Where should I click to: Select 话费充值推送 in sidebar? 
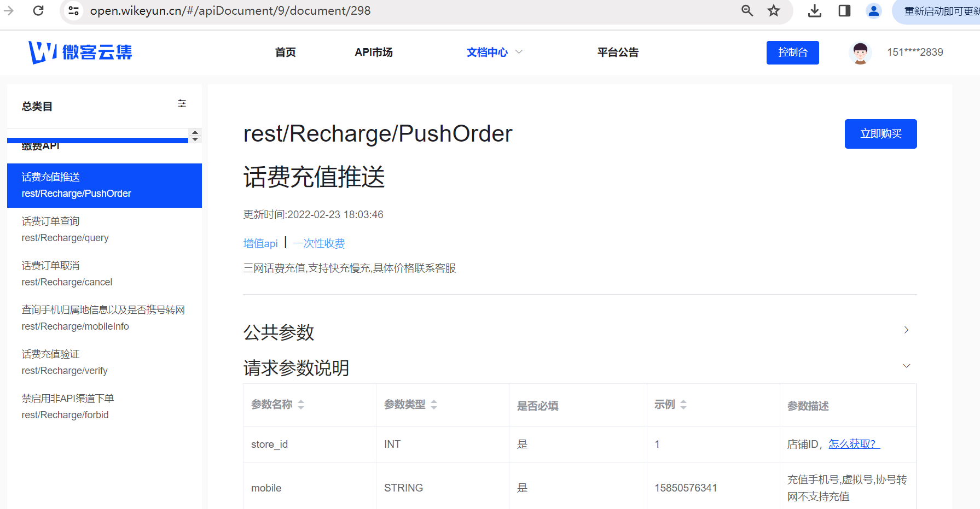tap(105, 185)
